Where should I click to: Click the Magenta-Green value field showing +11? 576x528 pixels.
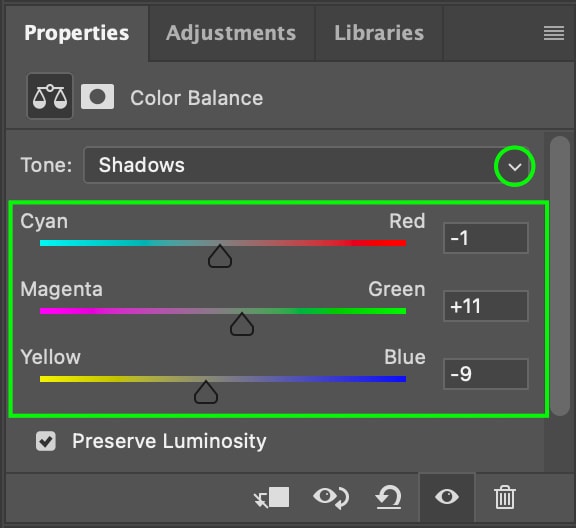pos(486,306)
